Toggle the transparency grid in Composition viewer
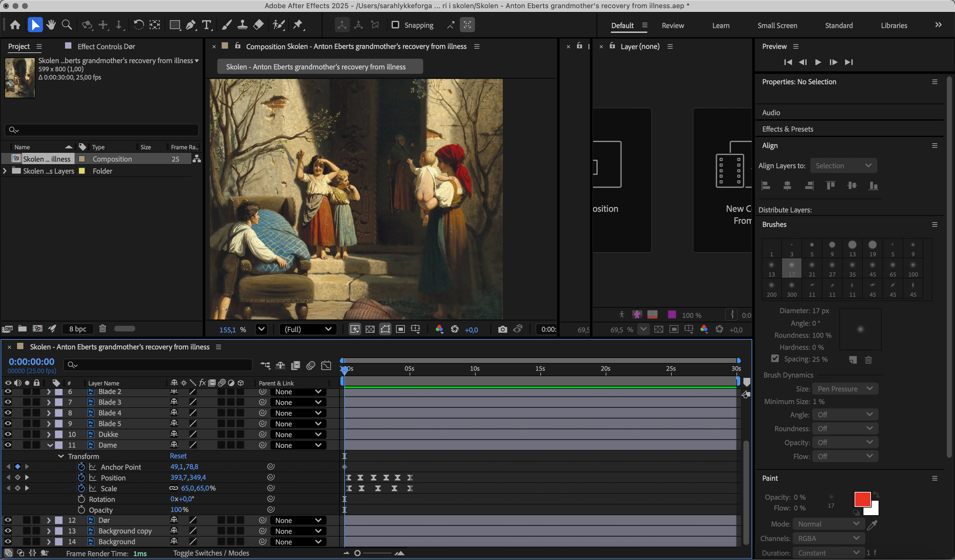This screenshot has width=955, height=560. point(370,329)
